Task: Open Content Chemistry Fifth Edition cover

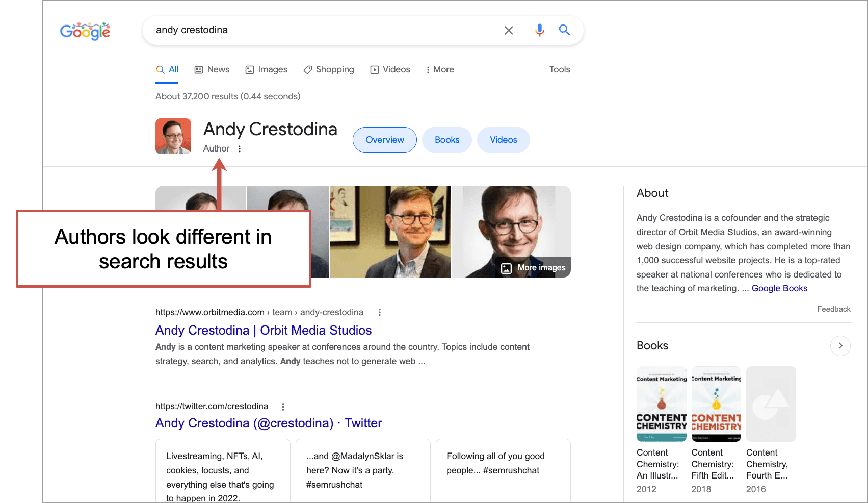Action: coord(716,404)
